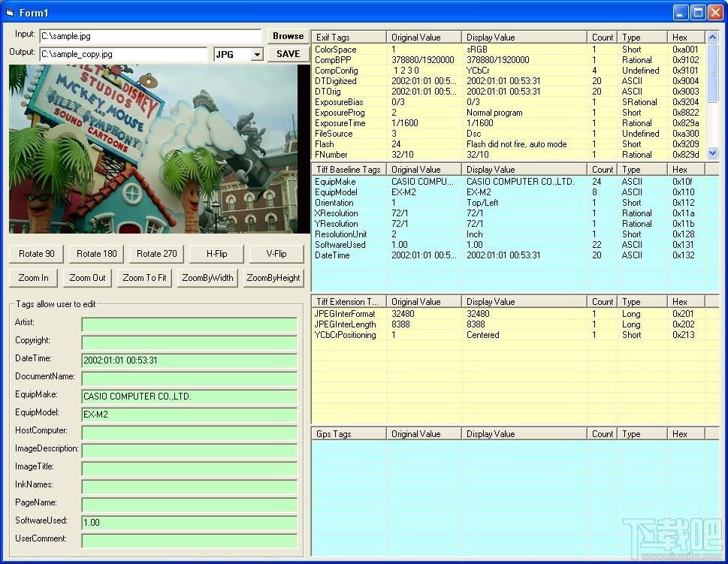Screen dimensions: 728x564
Task: Click the InkNames edit field
Action: point(189,487)
